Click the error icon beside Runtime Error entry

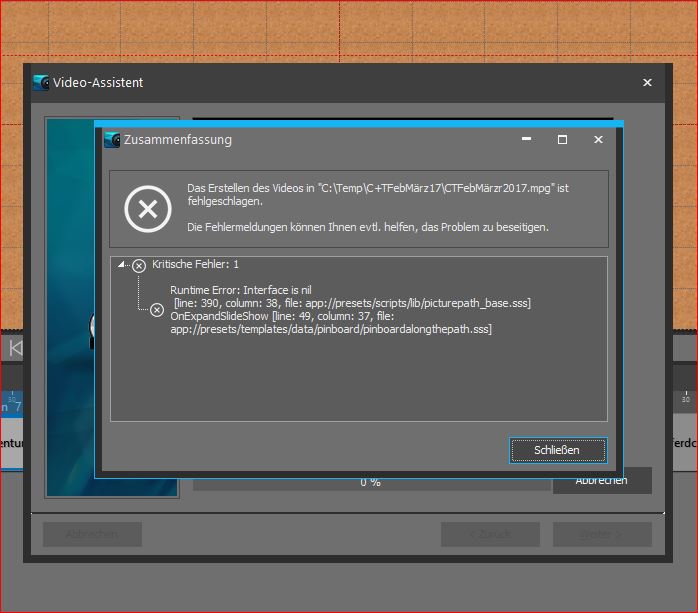[x=156, y=310]
